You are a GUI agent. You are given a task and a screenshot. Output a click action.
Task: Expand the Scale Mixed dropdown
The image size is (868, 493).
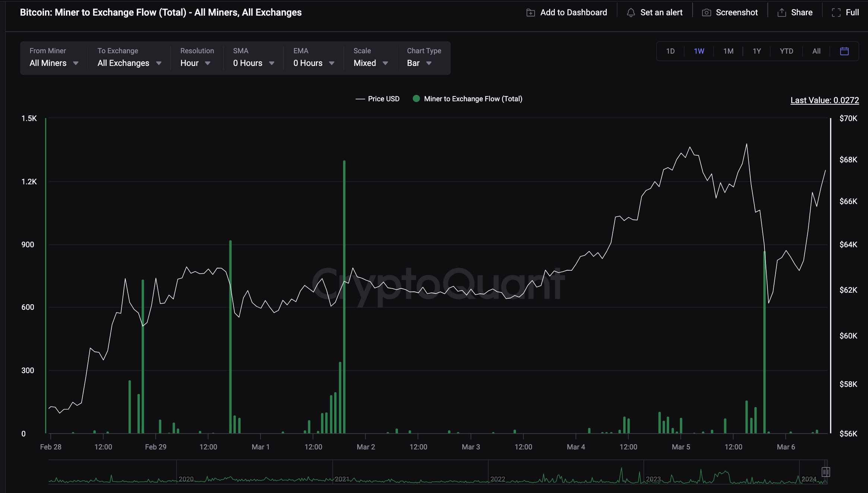370,63
